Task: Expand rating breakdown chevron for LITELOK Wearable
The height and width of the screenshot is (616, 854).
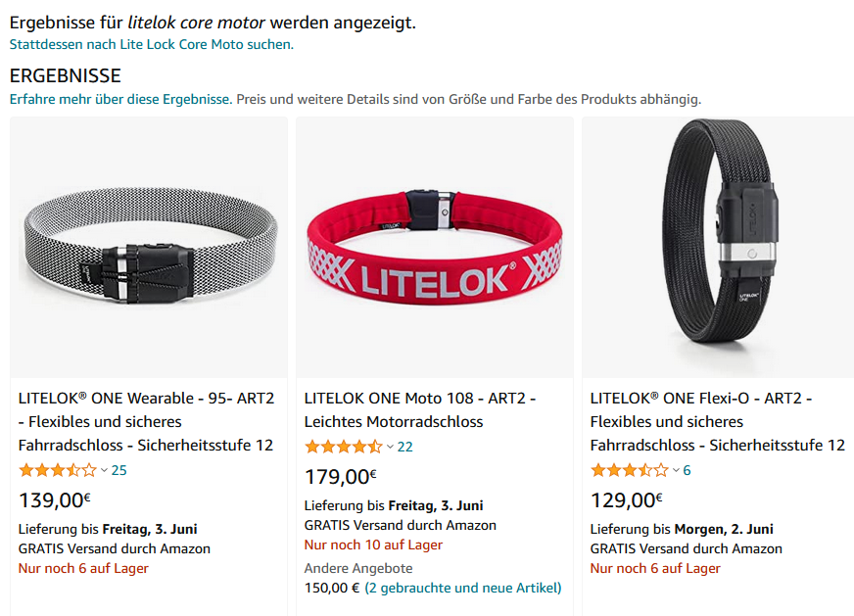Action: 104,470
